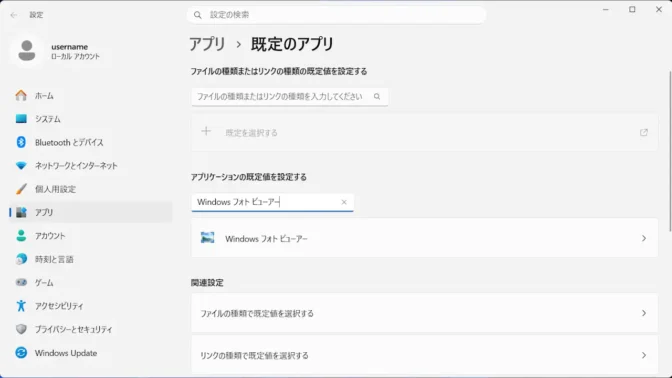Screen dimensions: 672x378
Task: Click the Windows Update sync icon
Action: [21, 352]
